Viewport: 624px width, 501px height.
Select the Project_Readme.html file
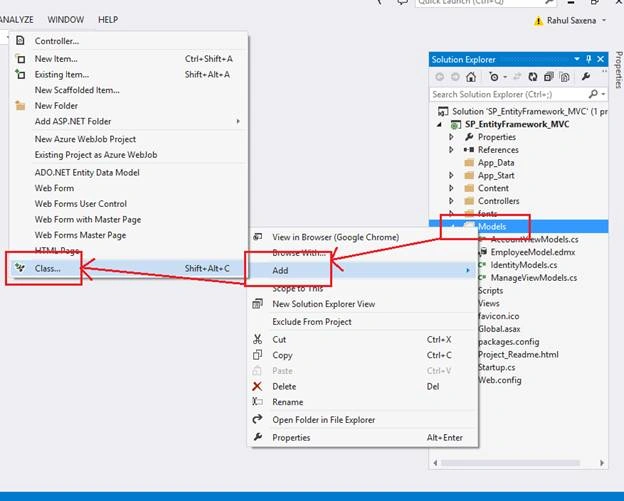click(518, 354)
